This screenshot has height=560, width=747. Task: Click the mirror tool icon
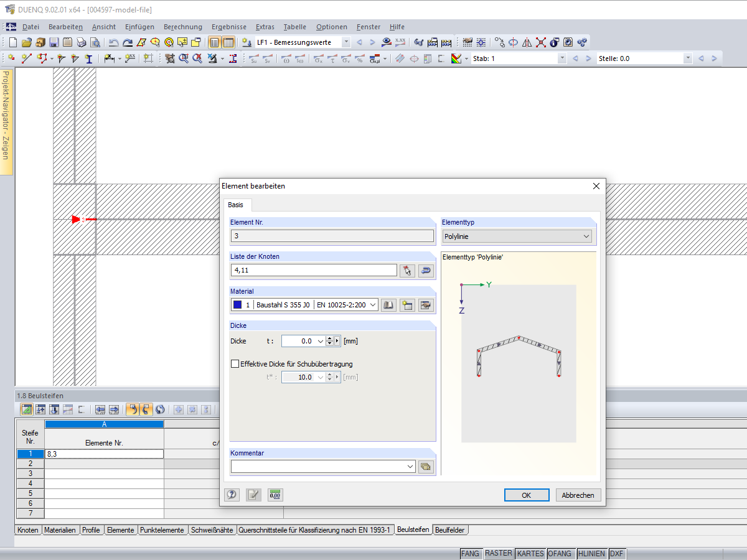[527, 42]
